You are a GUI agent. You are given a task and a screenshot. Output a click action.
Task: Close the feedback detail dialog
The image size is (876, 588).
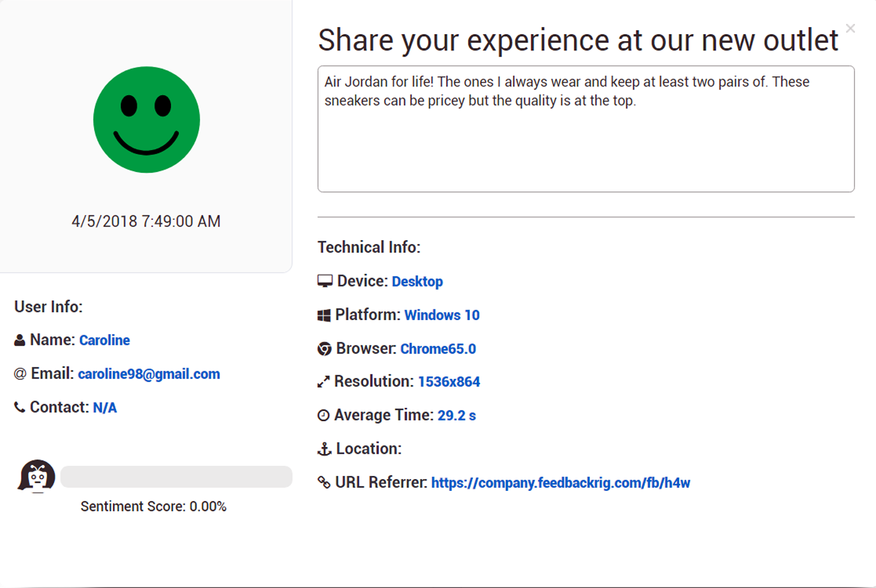850,28
